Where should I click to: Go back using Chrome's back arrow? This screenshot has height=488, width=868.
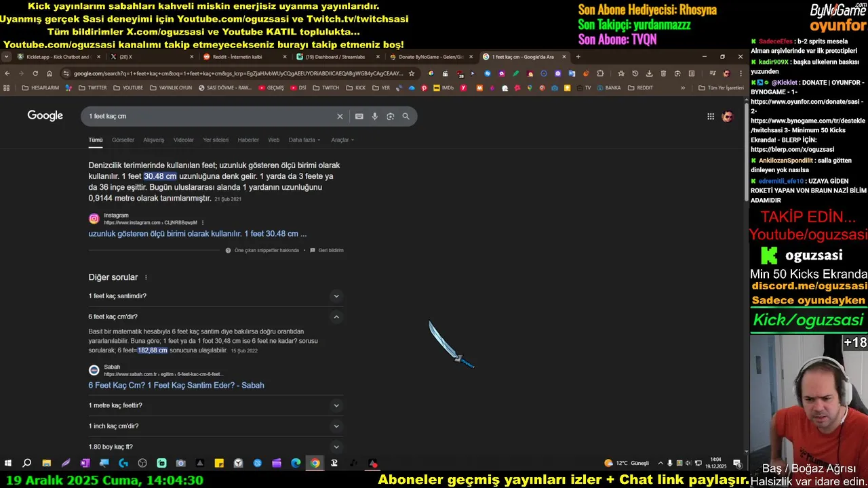point(7,73)
